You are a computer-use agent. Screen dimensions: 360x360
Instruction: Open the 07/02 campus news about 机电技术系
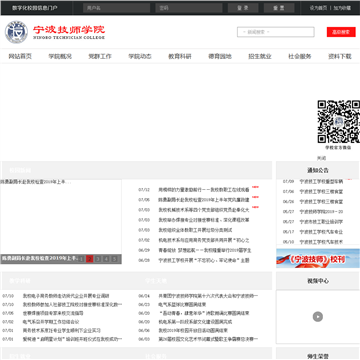[204, 240]
